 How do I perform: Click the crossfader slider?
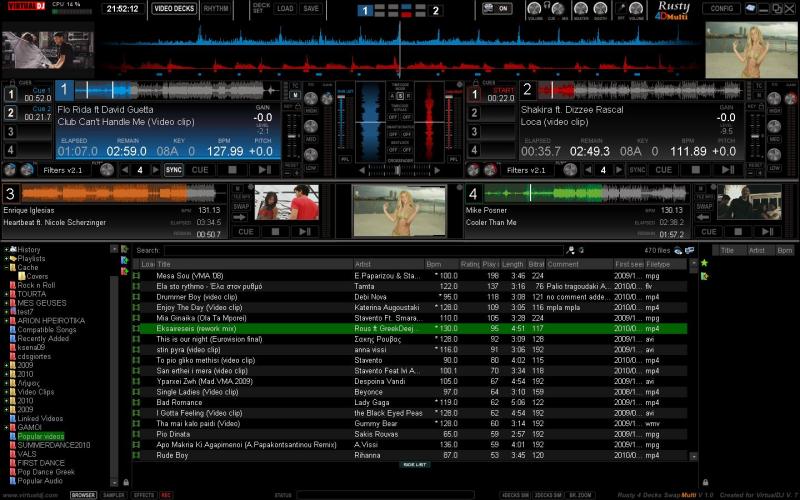click(x=399, y=170)
